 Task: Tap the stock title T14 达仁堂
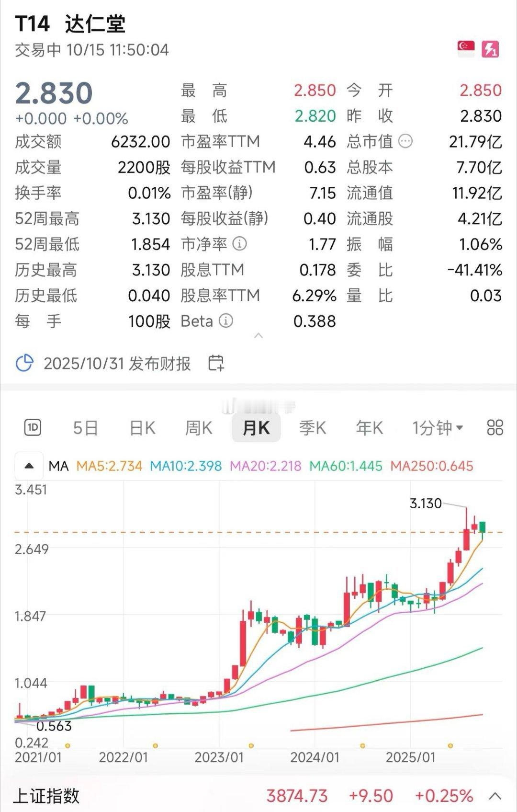tap(70, 23)
